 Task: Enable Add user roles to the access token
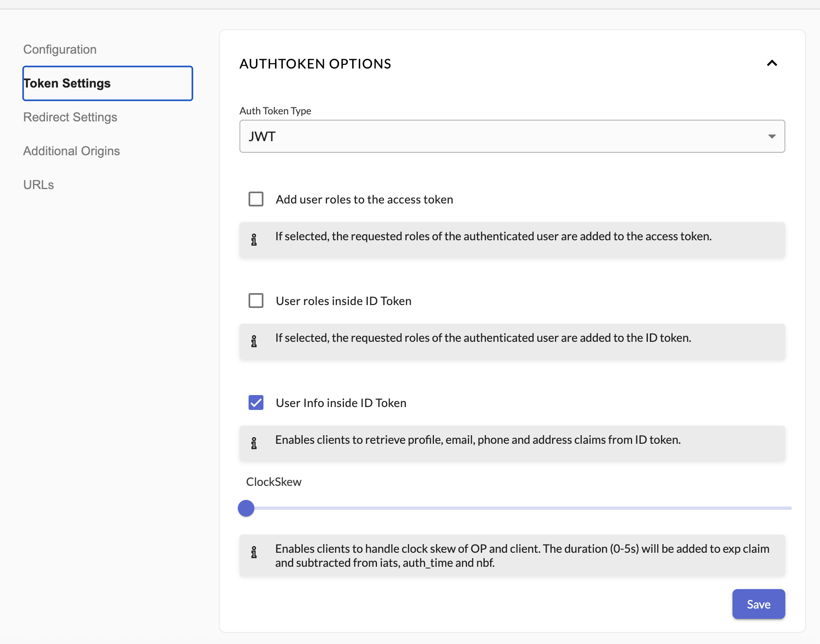pyautogui.click(x=256, y=199)
